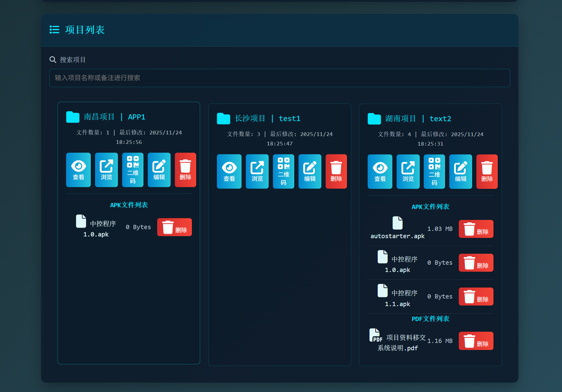
Task: Delete 中控程序1.0.apk from 南昌项目
Action: tap(174, 227)
